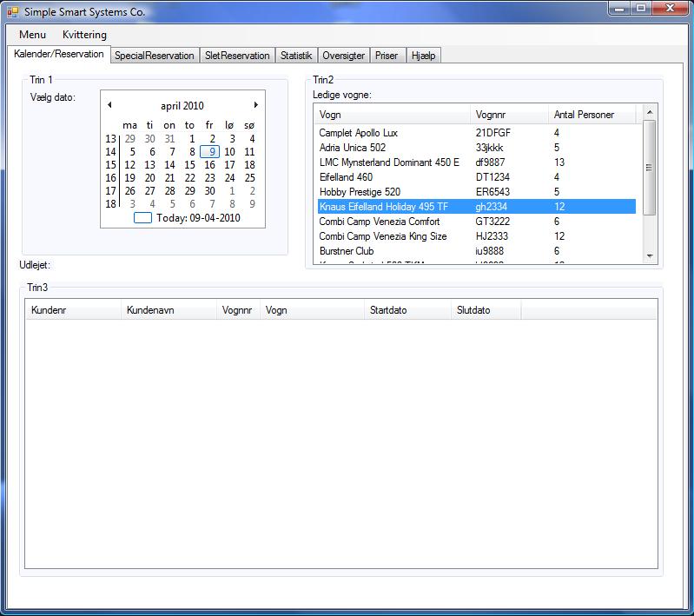The height and width of the screenshot is (616, 694).
Task: Select April 15 in the calendar
Action: [x=189, y=165]
